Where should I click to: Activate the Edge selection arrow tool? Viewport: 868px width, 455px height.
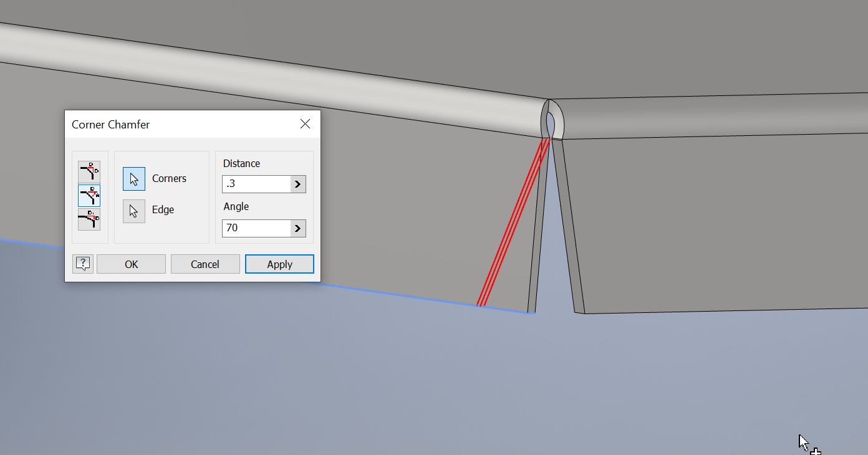click(134, 211)
